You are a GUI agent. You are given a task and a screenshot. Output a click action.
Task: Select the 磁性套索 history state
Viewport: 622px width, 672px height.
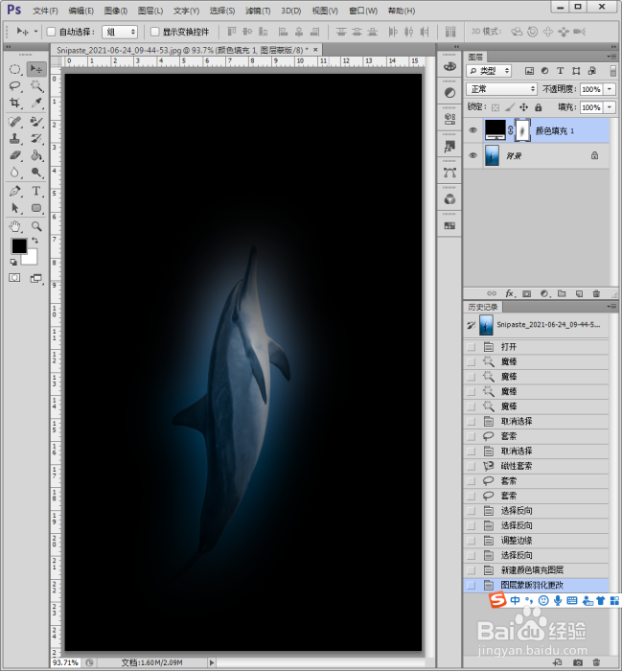coord(536,466)
